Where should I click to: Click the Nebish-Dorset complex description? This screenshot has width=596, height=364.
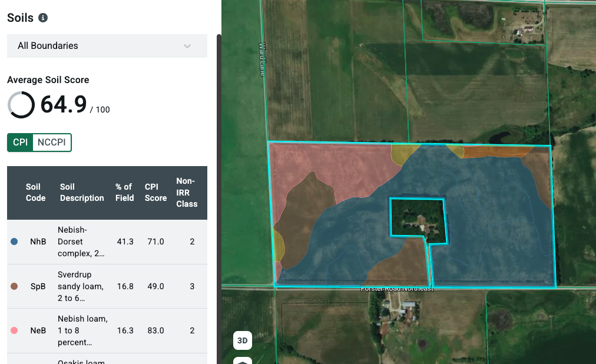[x=81, y=241]
